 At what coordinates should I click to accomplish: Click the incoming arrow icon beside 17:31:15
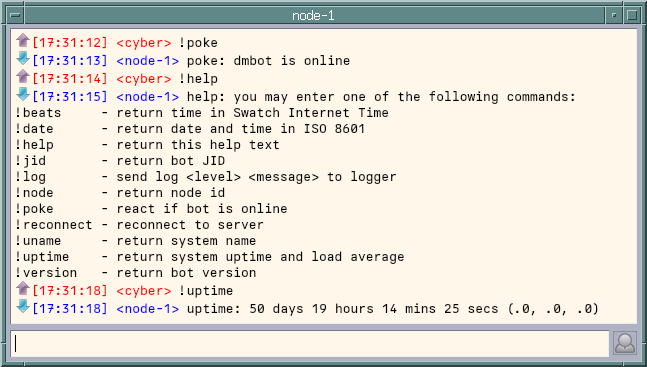[x=23, y=94]
